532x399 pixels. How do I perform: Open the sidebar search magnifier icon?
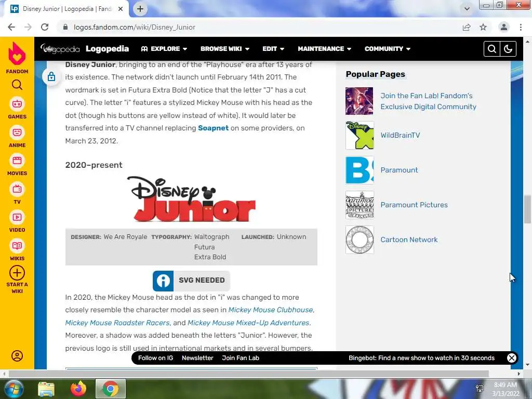[x=17, y=85]
